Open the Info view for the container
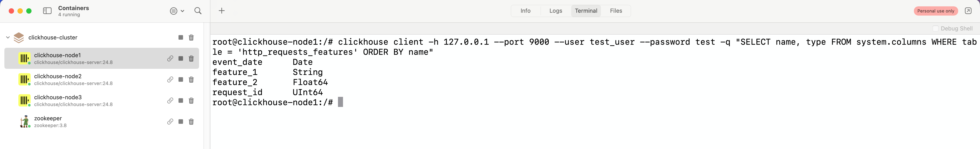Viewport: 980px width, 149px height. tap(525, 11)
